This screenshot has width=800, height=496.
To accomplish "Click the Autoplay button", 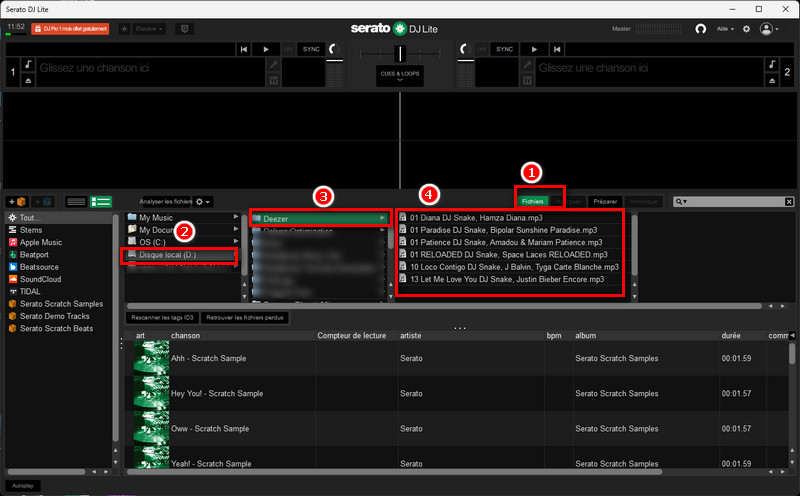I will (x=23, y=486).
